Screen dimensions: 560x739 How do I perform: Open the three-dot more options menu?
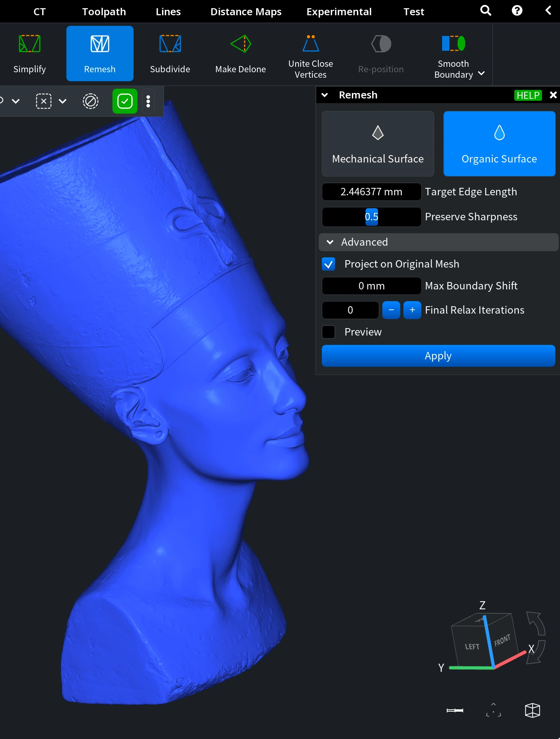148,101
